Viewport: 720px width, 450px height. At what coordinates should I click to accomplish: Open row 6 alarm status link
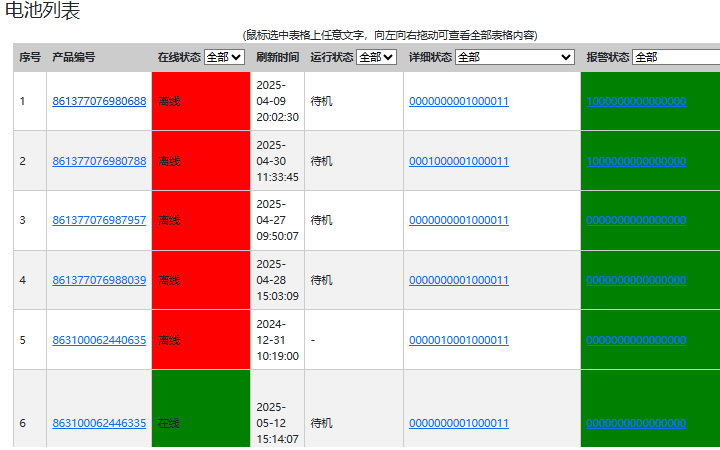point(636,423)
